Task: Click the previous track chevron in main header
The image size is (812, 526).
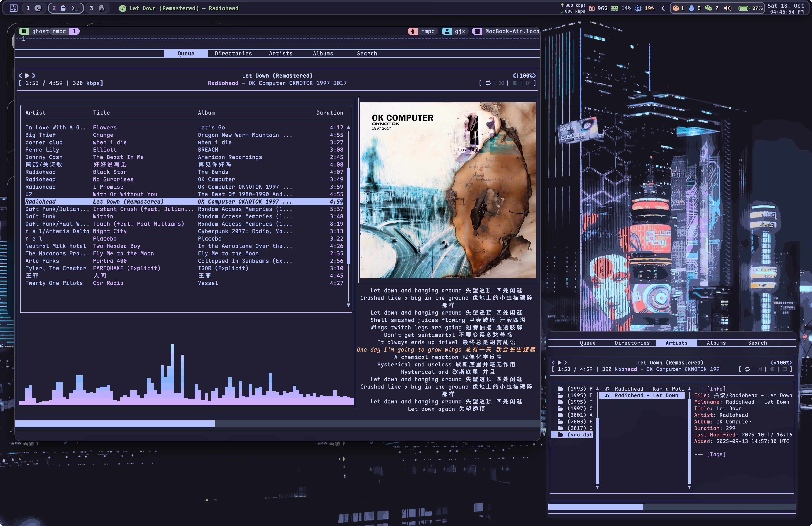Action: point(21,76)
